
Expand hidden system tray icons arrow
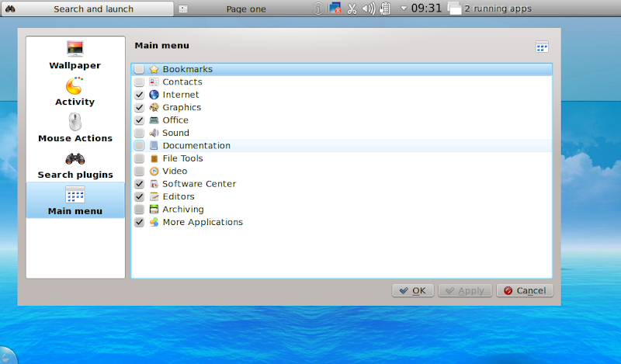coord(403,9)
